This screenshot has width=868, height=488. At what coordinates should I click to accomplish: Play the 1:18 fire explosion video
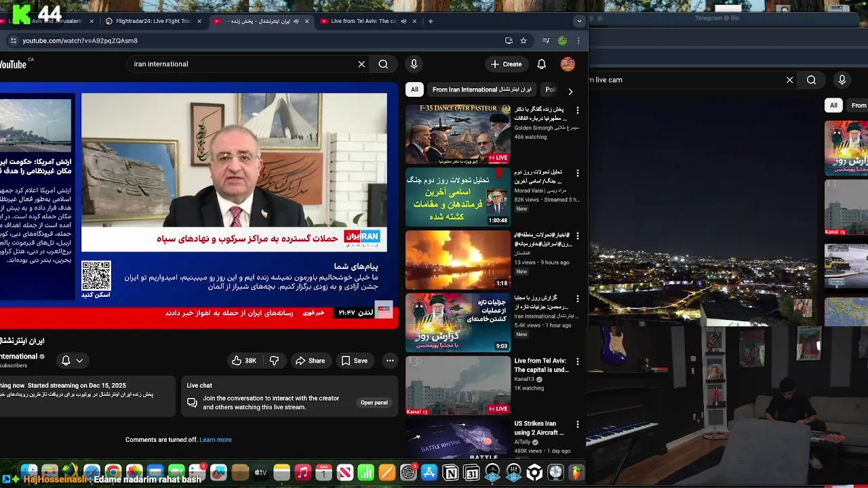pos(458,260)
